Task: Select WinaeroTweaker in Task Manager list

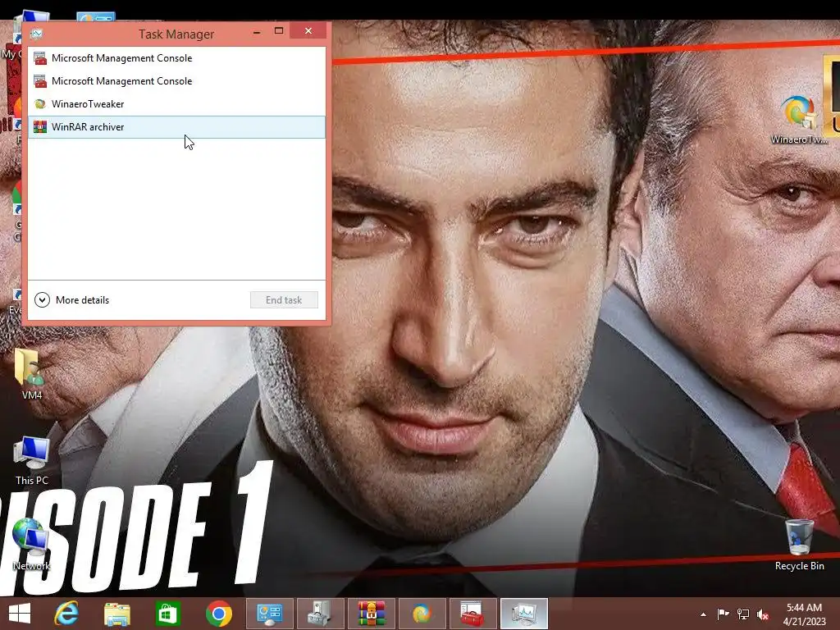Action: pyautogui.click(x=176, y=104)
